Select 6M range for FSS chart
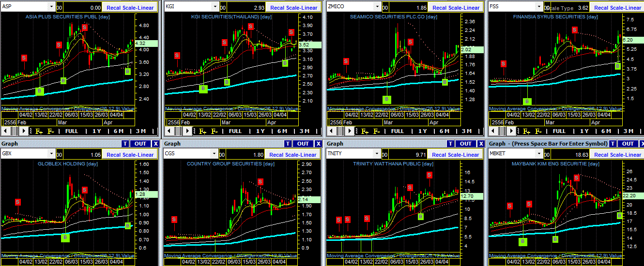 [606, 131]
